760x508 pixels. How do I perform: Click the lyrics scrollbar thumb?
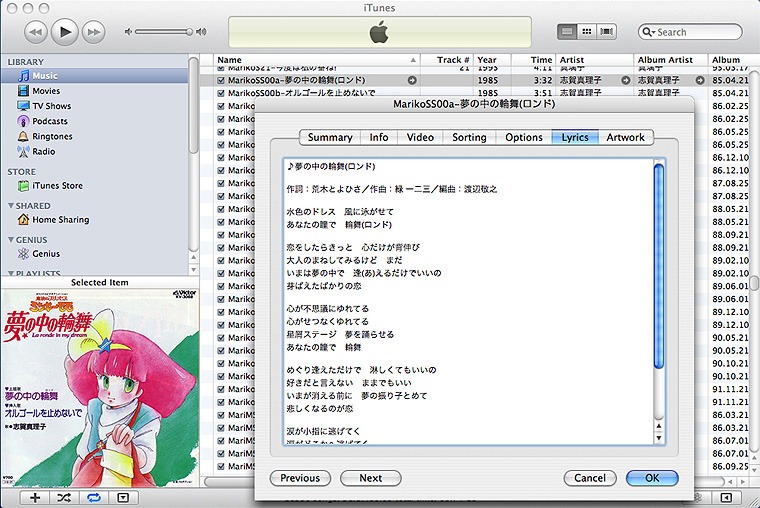coord(659,266)
